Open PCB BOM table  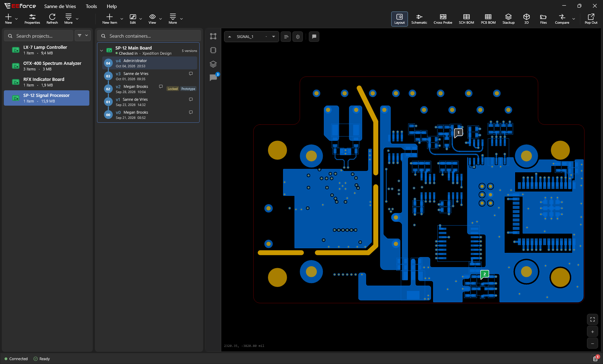coord(488,19)
